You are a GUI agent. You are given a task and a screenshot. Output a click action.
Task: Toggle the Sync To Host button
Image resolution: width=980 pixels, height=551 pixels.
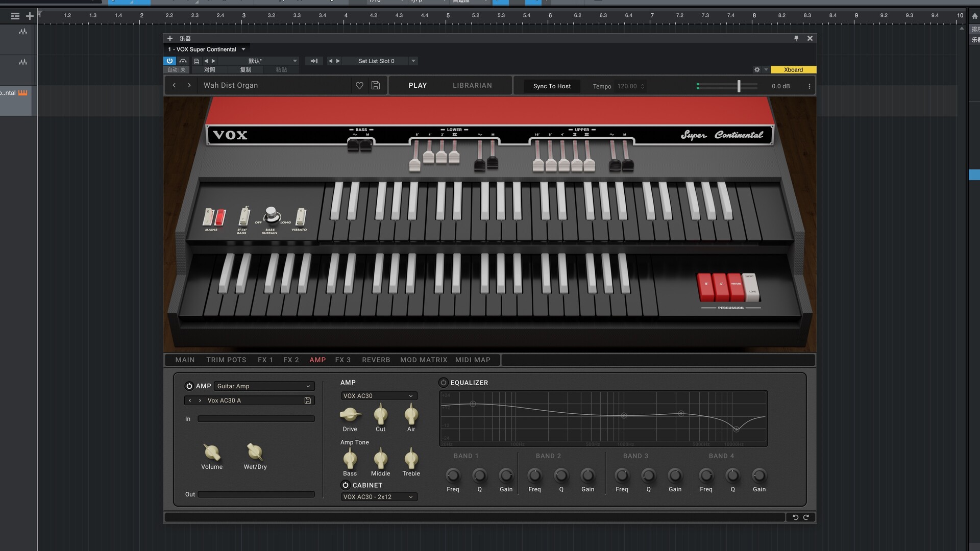552,86
